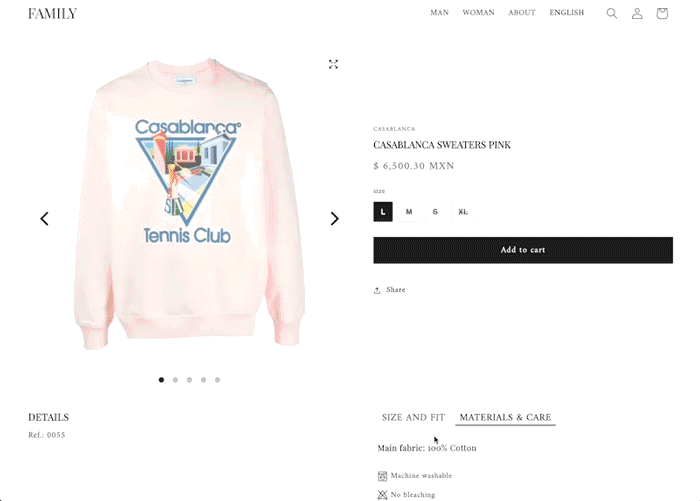Open the MAN menu
This screenshot has height=501, width=700.
point(439,13)
